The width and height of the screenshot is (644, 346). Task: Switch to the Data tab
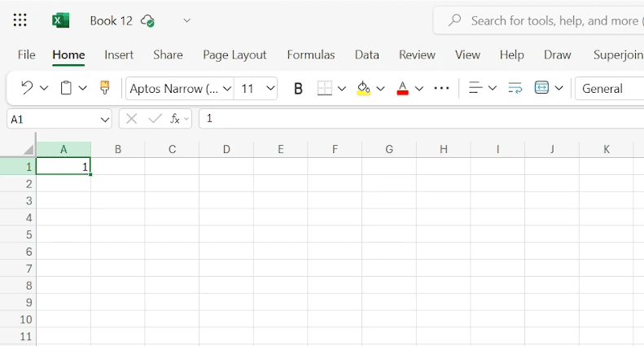point(366,55)
